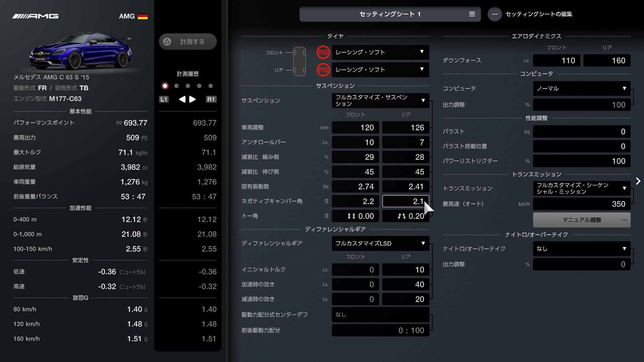Select front compression damping 29 field
The width and height of the screenshot is (644, 362).
pos(356,157)
